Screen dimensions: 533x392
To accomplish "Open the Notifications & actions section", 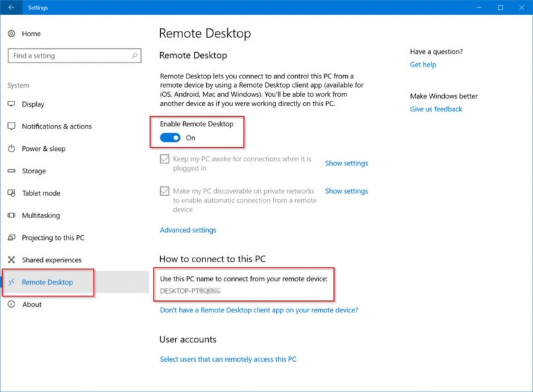I will [57, 126].
